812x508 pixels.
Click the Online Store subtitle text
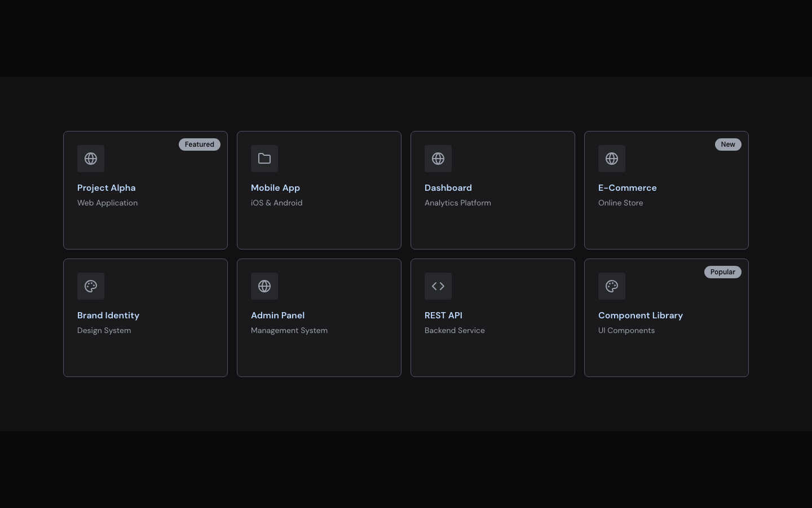pyautogui.click(x=620, y=203)
